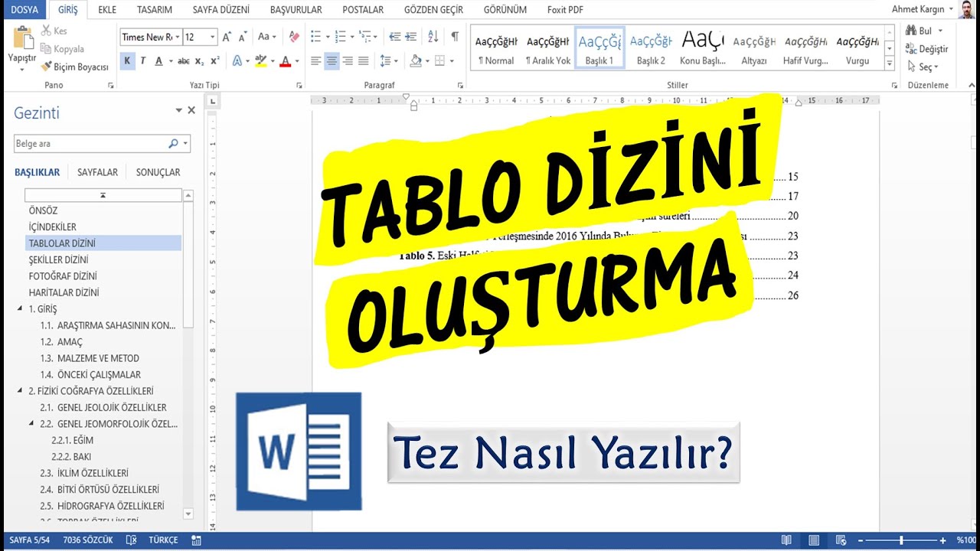
Task: Align text to the left
Action: tap(315, 60)
